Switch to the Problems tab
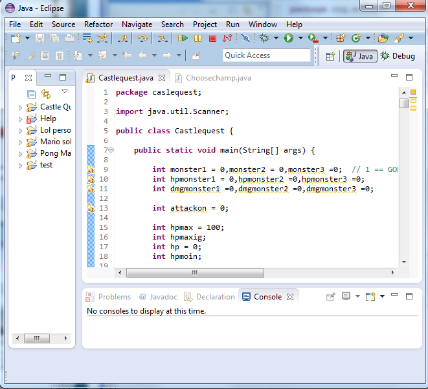The image size is (428, 389). click(109, 297)
